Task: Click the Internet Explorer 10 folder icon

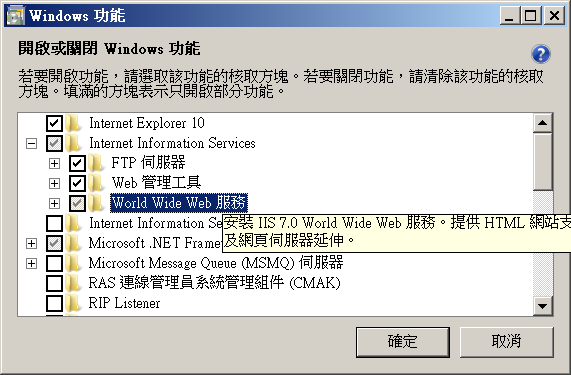Action: click(x=74, y=123)
